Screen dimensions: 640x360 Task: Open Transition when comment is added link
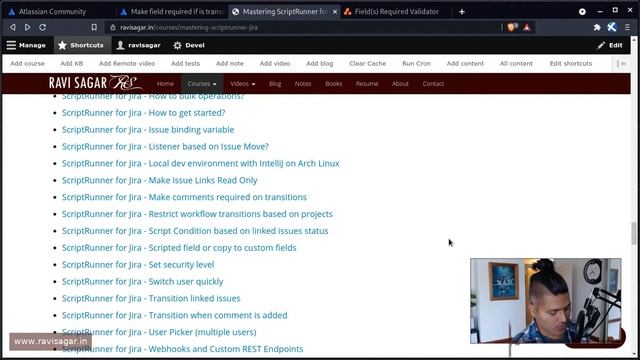(175, 316)
